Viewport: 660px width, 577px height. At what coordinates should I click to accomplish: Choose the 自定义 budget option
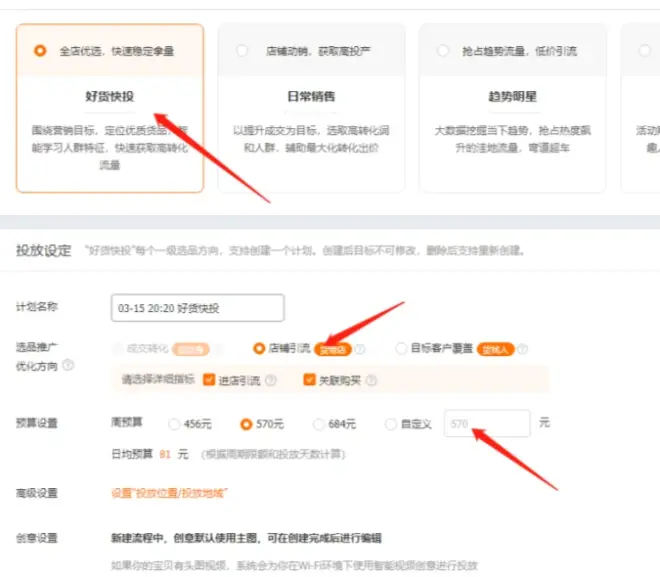click(391, 424)
